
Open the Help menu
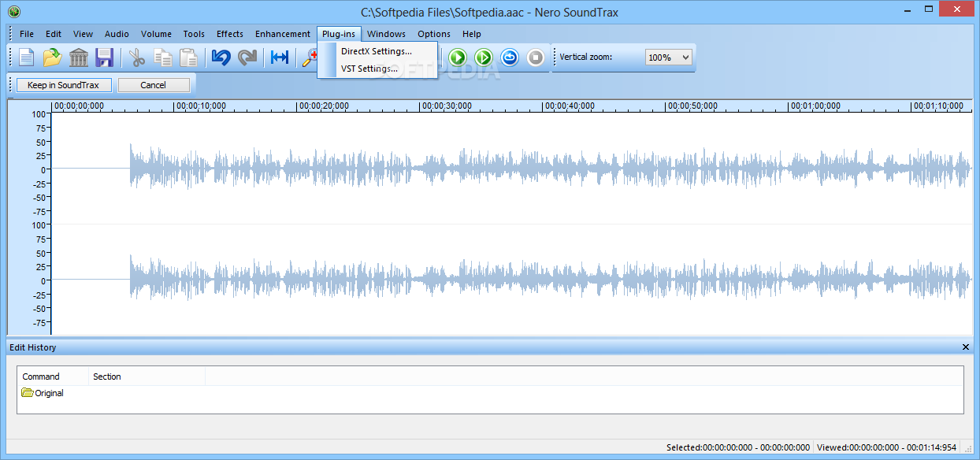[472, 34]
